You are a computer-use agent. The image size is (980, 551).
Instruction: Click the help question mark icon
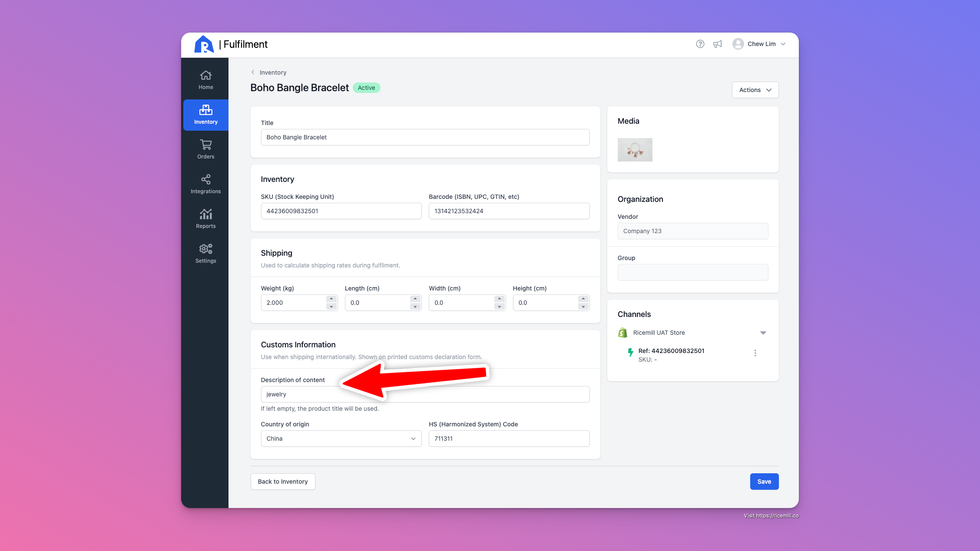point(700,44)
